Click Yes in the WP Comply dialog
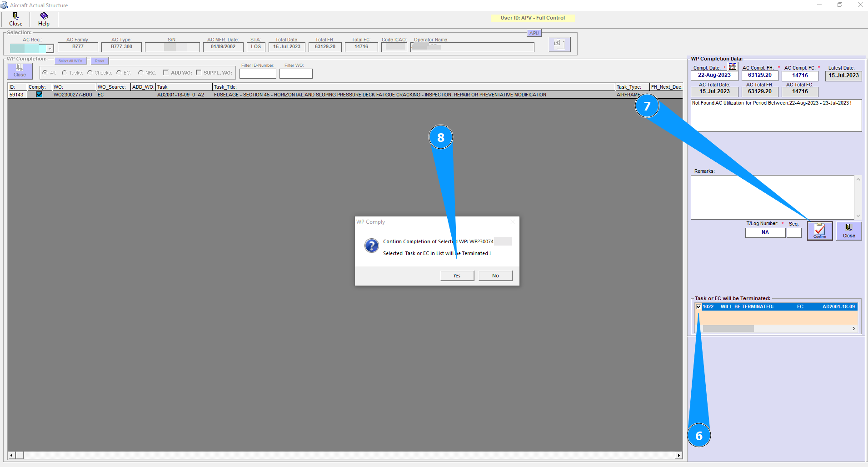Viewport: 868px width, 467px height. (x=457, y=276)
